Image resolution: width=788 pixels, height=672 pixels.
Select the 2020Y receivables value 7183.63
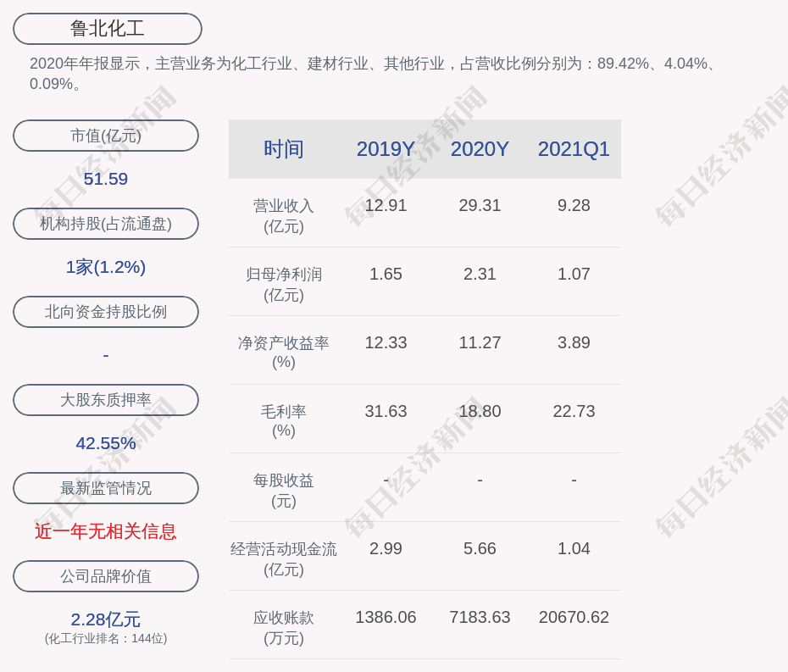pyautogui.click(x=480, y=617)
